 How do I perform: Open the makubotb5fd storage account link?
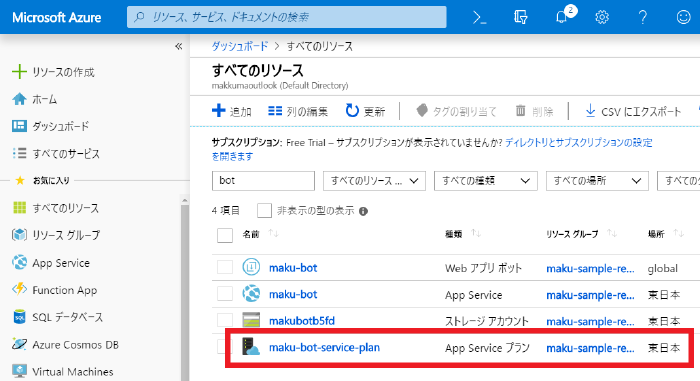302,320
